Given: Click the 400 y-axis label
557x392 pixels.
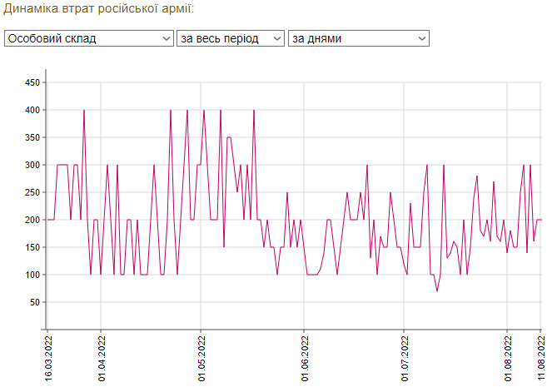Looking at the screenshot, I should coord(32,110).
